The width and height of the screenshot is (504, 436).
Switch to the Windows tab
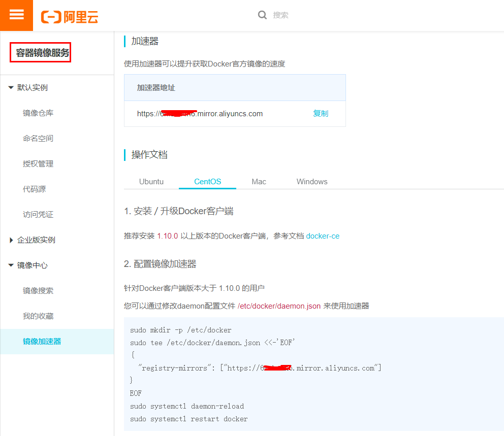tap(312, 182)
